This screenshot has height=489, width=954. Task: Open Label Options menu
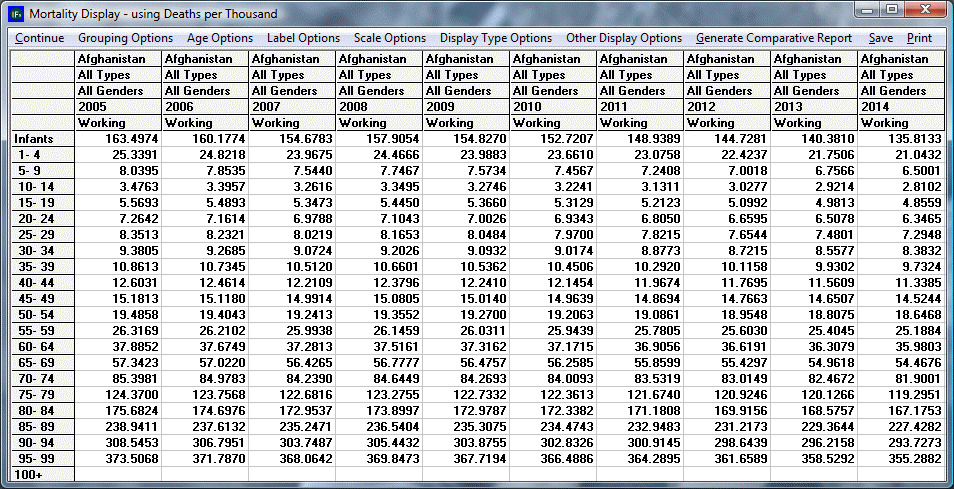(x=303, y=38)
